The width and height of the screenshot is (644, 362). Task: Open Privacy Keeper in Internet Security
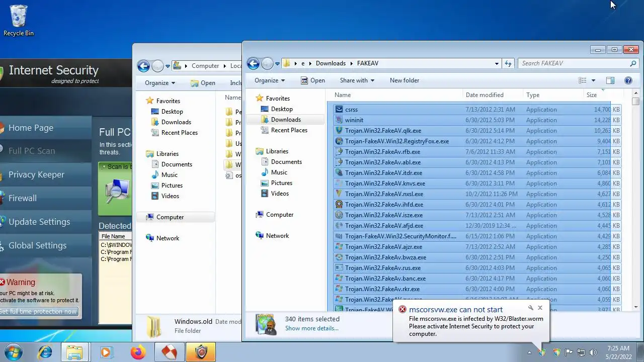tap(36, 174)
